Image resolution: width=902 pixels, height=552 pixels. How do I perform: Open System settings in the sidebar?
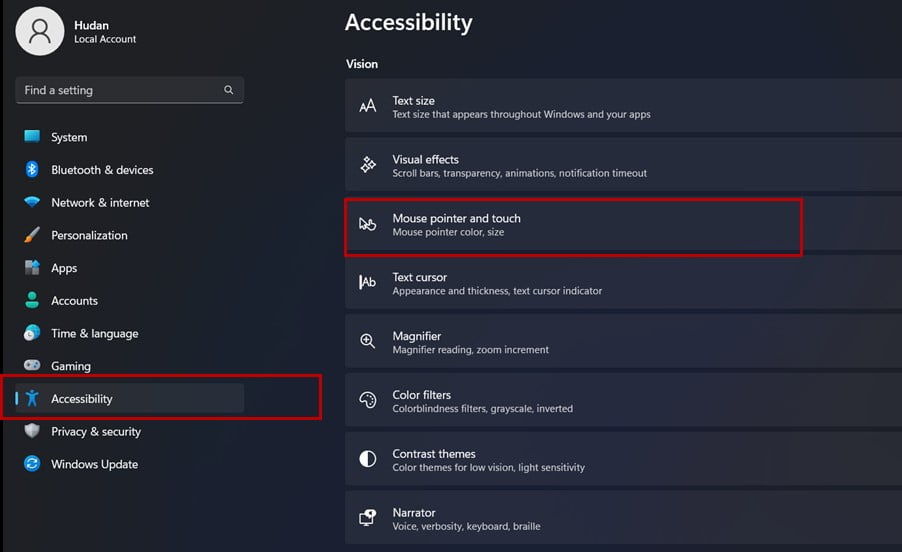pos(69,137)
